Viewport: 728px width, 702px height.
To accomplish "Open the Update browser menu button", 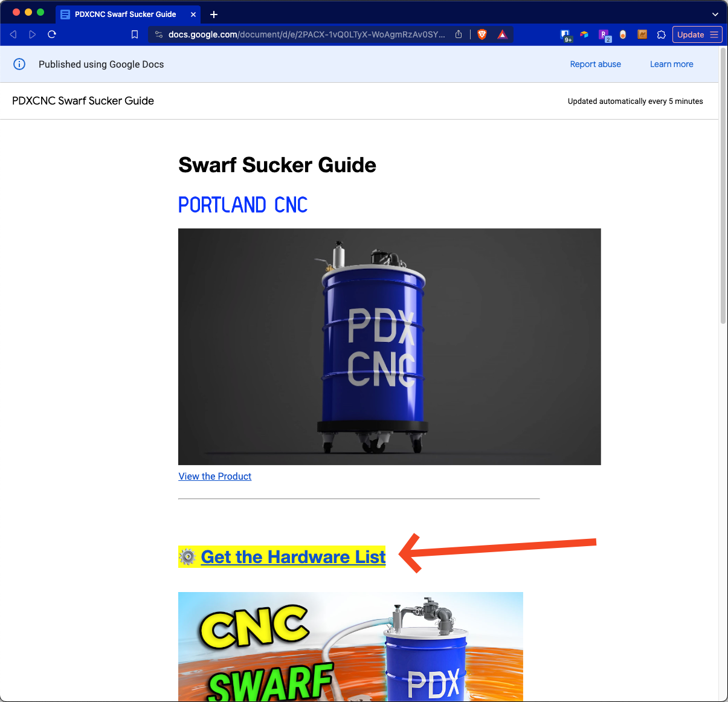I will pyautogui.click(x=697, y=34).
